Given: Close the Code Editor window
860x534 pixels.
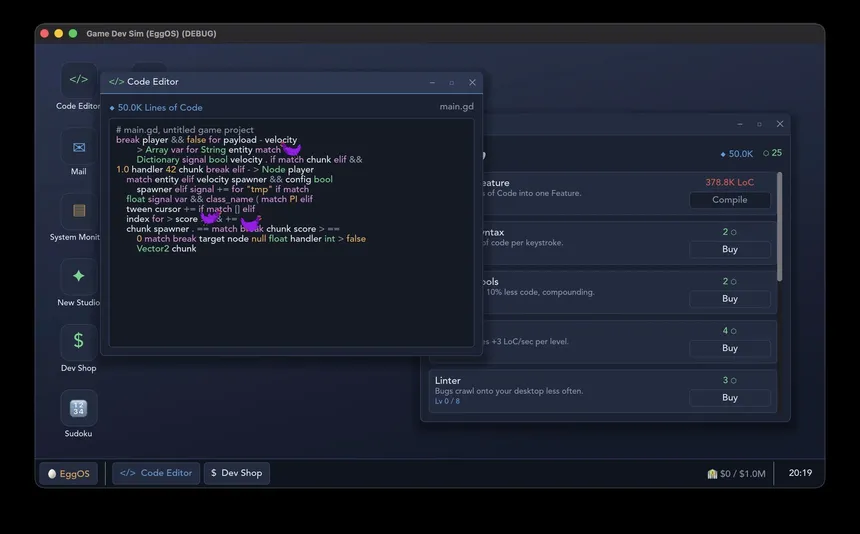Looking at the screenshot, I should pyautogui.click(x=472, y=83).
